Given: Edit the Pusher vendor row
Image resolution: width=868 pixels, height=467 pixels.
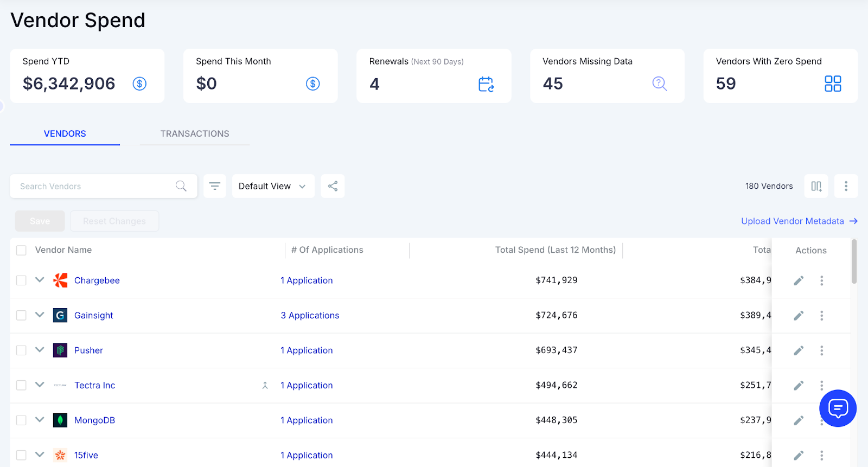Looking at the screenshot, I should click(799, 350).
